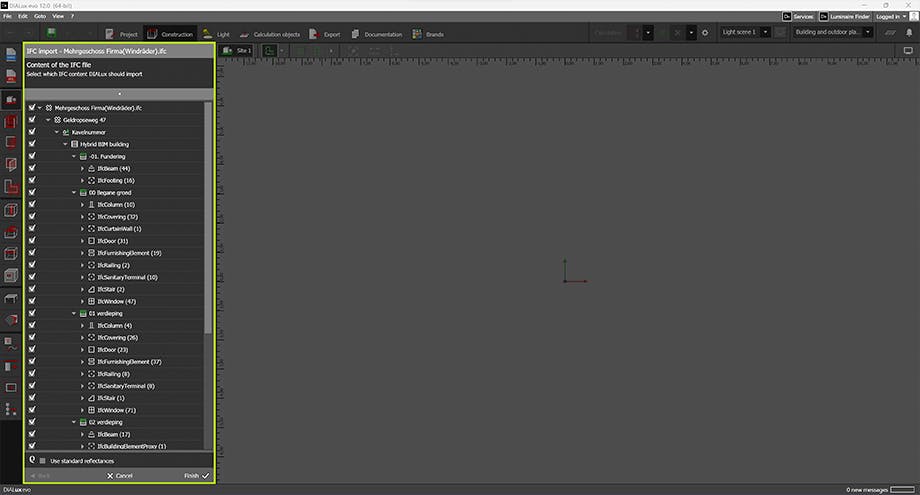
Task: Uncheck the Hybrid BIM building checkbox
Action: coord(32,144)
